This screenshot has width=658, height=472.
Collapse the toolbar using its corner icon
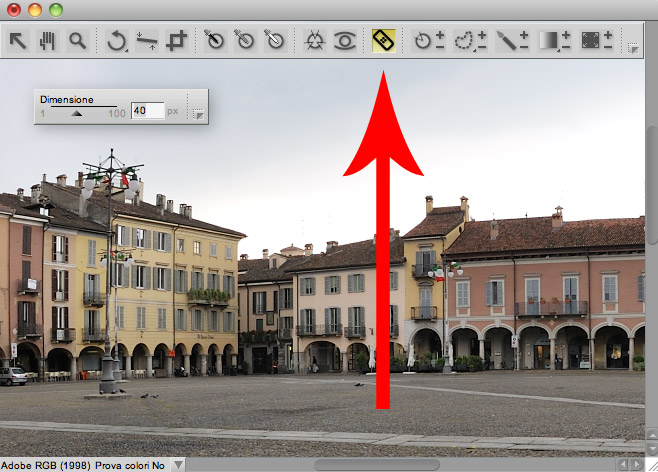[633, 48]
